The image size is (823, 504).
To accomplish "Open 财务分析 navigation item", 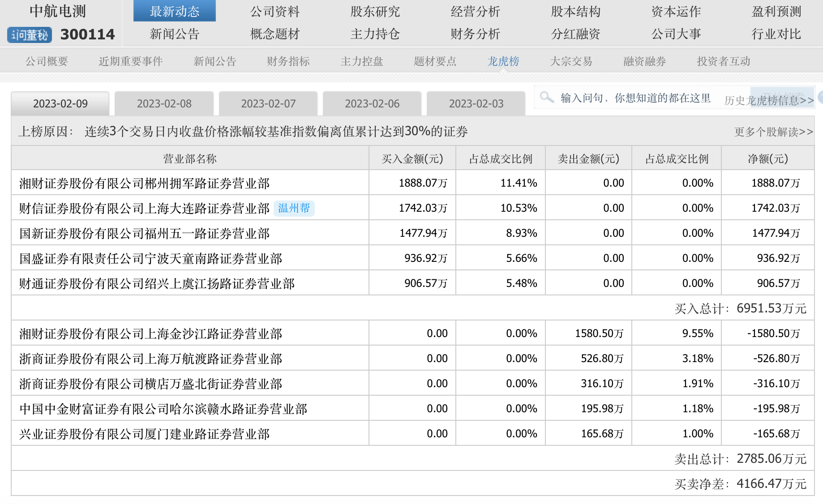I will 475,34.
